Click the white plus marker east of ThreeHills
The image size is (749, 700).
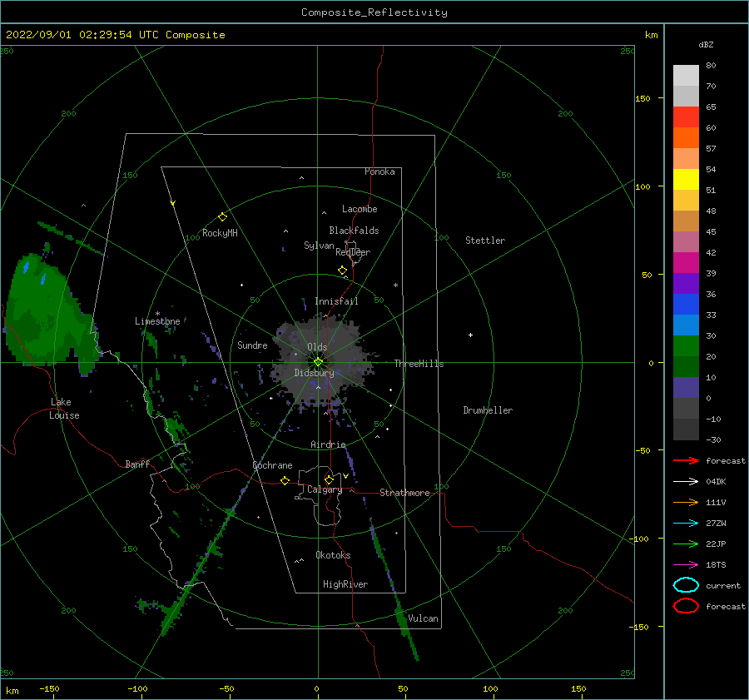click(x=470, y=335)
